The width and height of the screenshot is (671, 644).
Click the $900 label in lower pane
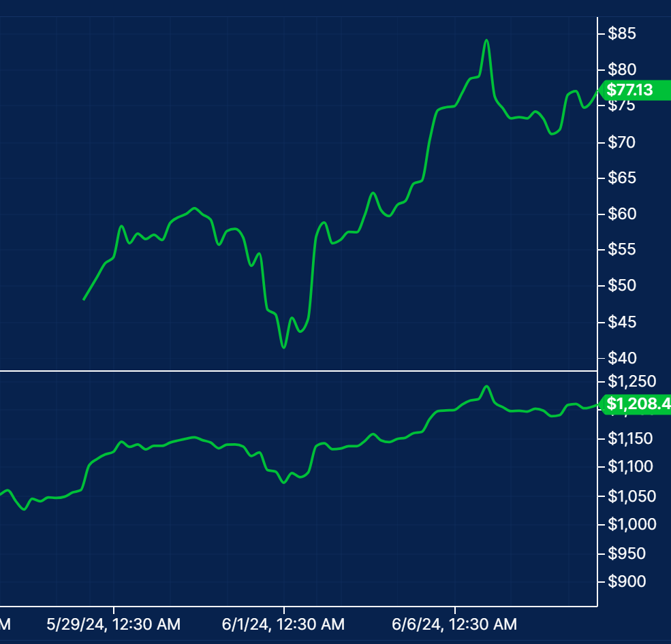(625, 581)
